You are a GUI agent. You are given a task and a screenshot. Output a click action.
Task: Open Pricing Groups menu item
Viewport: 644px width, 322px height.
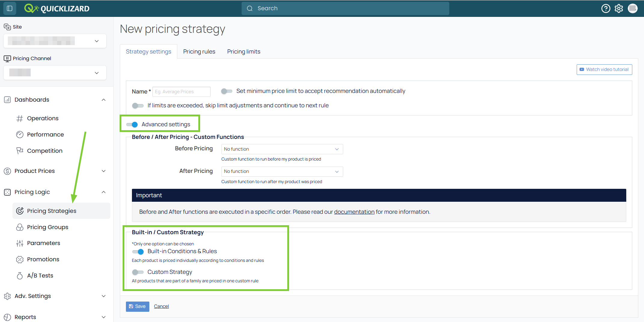pyautogui.click(x=61, y=227)
